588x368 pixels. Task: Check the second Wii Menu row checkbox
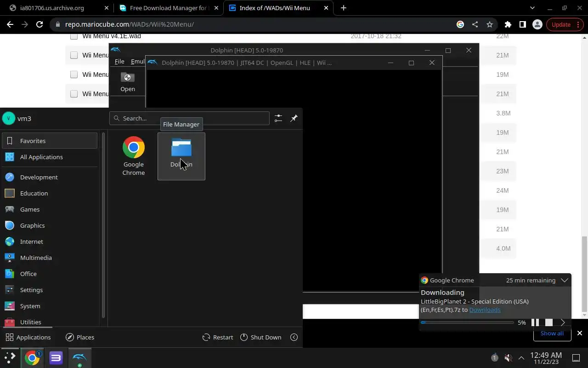tap(74, 55)
